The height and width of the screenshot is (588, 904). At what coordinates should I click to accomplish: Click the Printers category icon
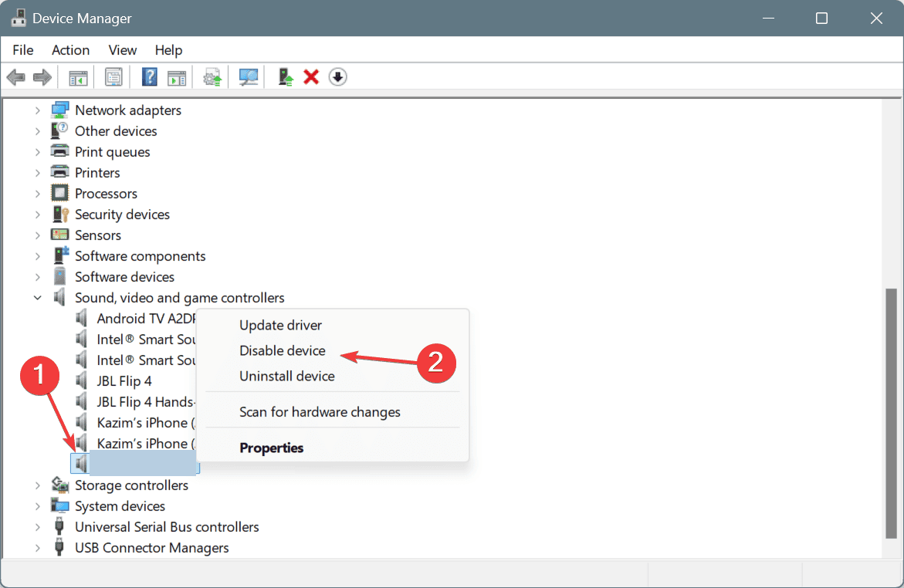pos(59,172)
